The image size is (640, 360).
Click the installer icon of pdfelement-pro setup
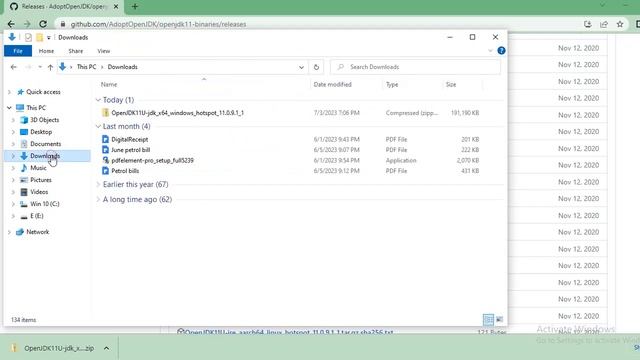click(105, 160)
